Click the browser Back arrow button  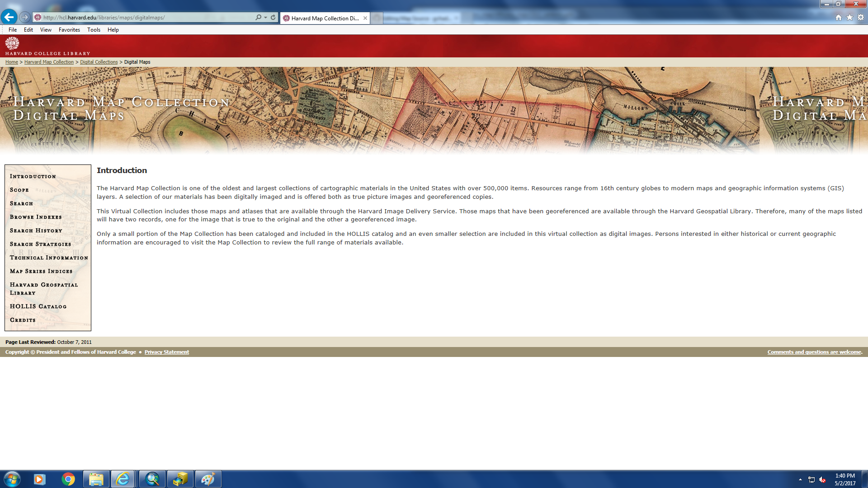click(9, 17)
